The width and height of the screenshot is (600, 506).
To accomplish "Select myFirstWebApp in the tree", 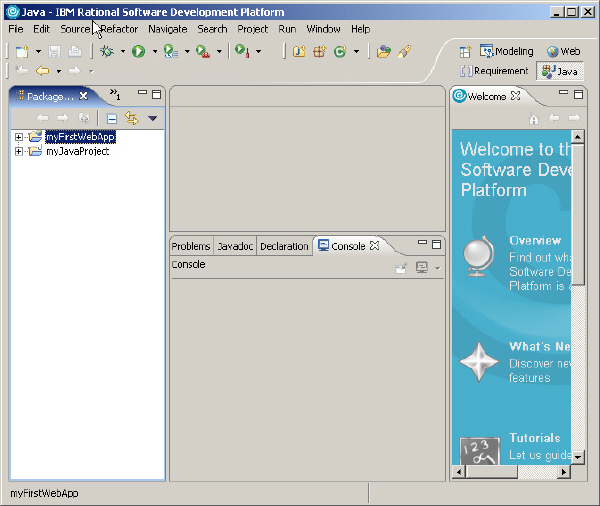I will [80, 137].
